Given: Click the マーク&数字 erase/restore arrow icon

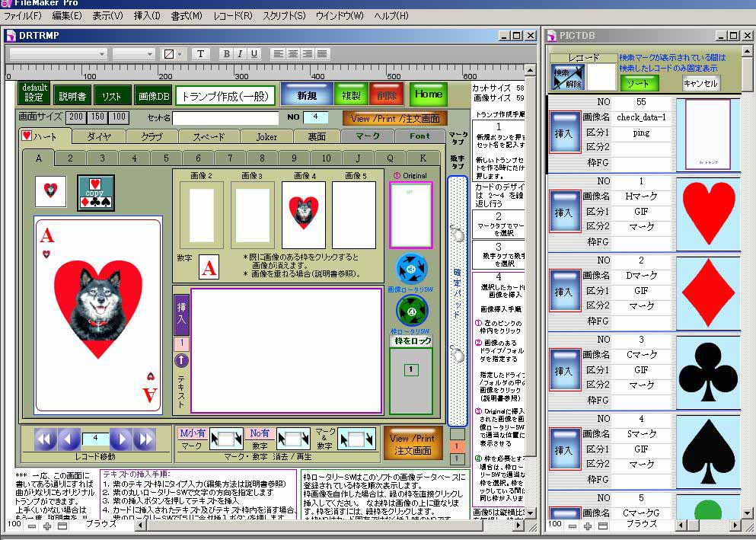Looking at the screenshot, I should tap(356, 439).
